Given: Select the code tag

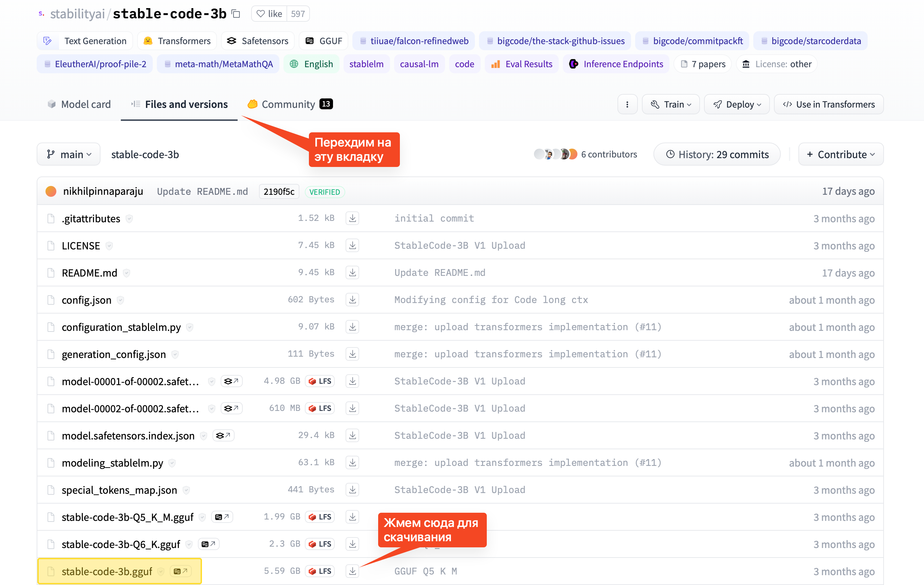Looking at the screenshot, I should [465, 64].
